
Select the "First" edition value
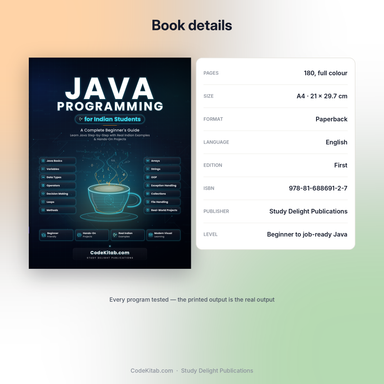click(341, 165)
